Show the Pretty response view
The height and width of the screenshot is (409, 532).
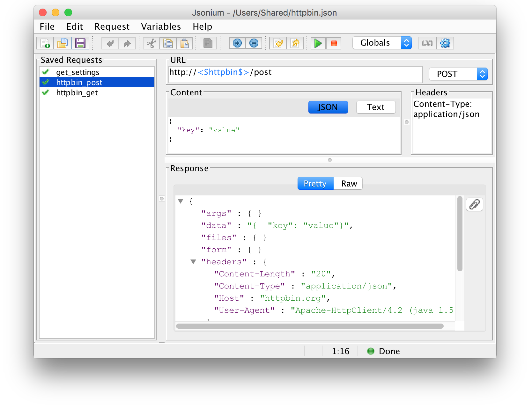pos(315,184)
